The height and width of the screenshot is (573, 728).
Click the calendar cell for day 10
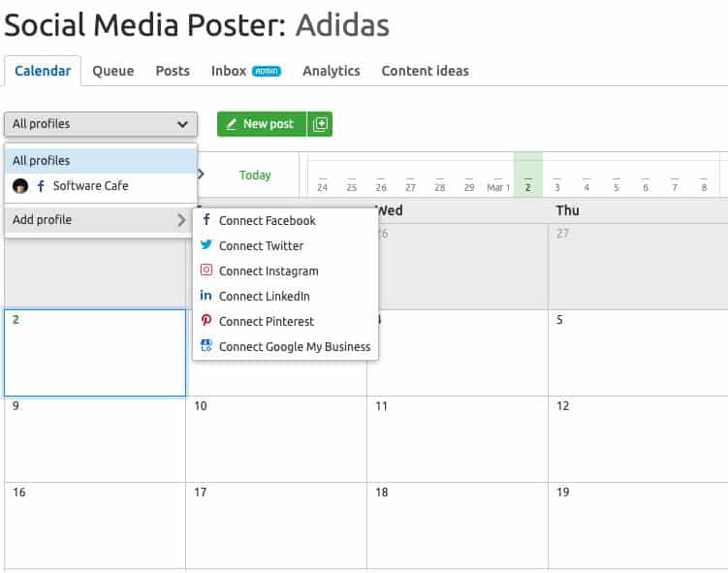(276, 439)
